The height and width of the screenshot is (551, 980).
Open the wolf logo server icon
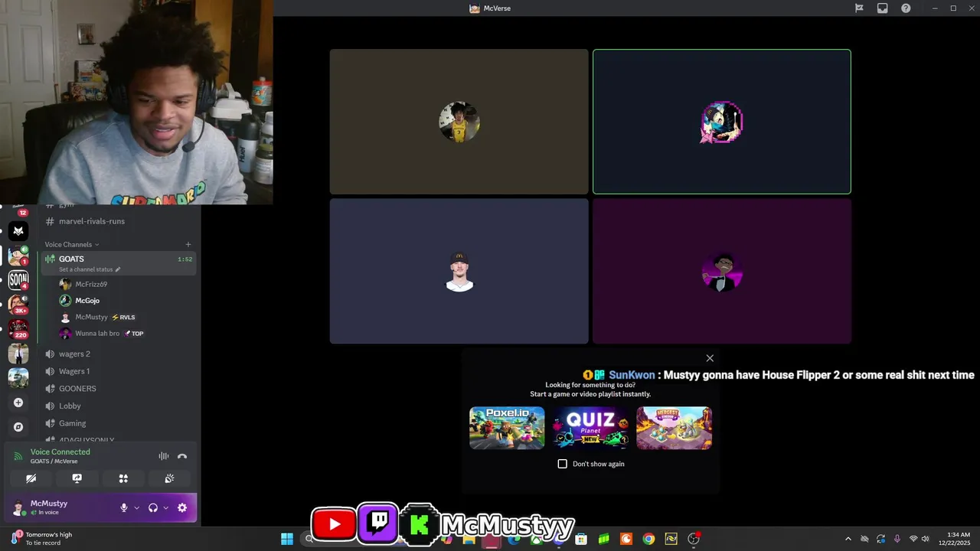(x=18, y=231)
